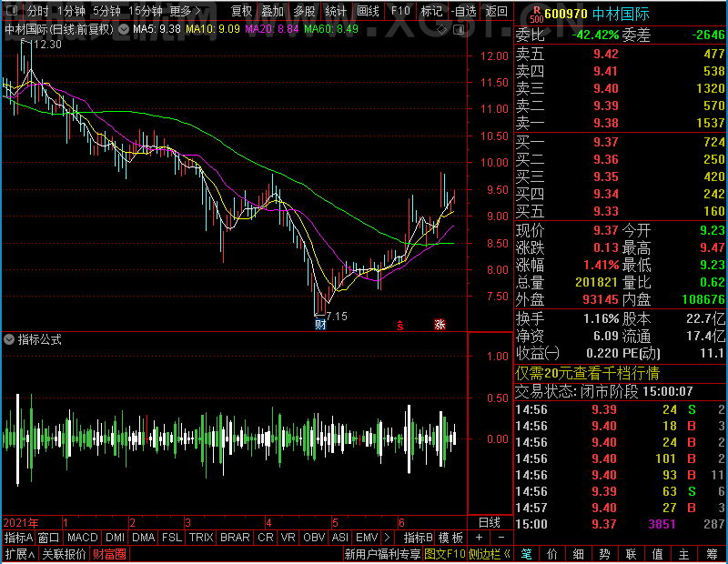
Task: Collapse the sidebar using 侧边栏
Action: tap(490, 554)
